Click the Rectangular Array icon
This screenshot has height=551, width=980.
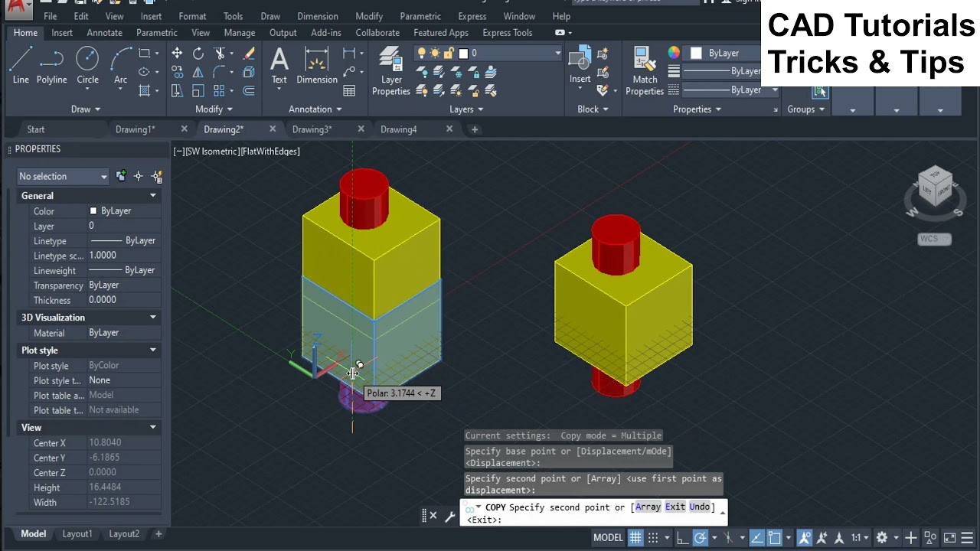[219, 90]
